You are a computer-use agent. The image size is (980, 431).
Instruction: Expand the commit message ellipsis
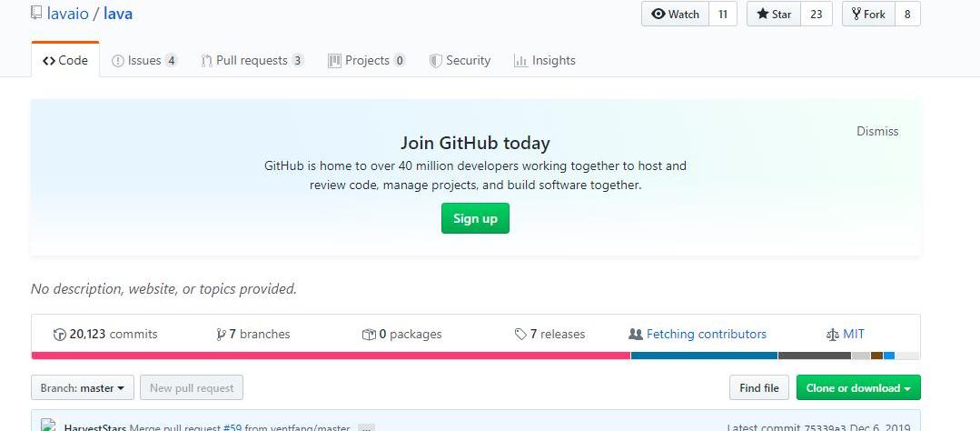(x=365, y=428)
